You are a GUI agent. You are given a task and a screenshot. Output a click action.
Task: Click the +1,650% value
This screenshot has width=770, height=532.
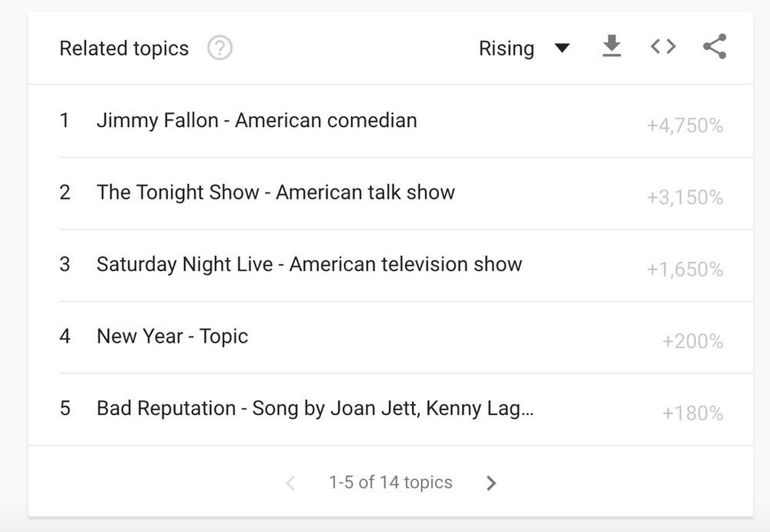[685, 269]
